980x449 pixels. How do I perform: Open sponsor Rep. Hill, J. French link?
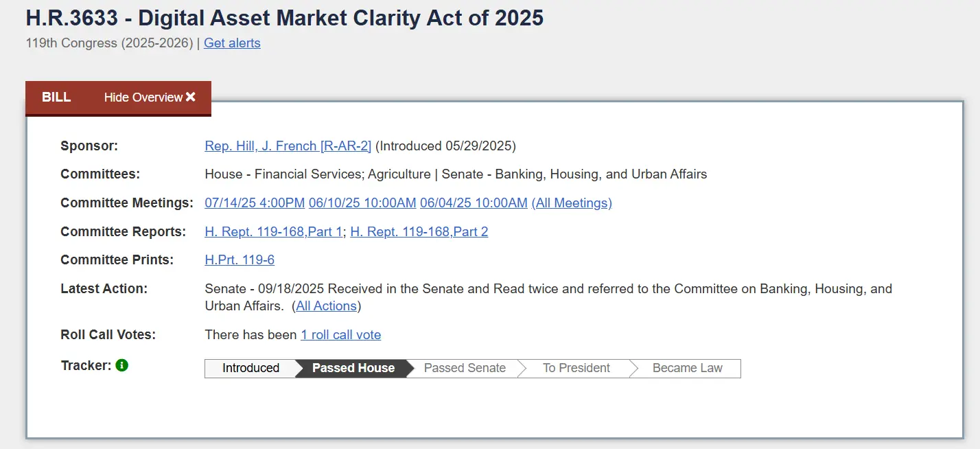click(x=288, y=146)
